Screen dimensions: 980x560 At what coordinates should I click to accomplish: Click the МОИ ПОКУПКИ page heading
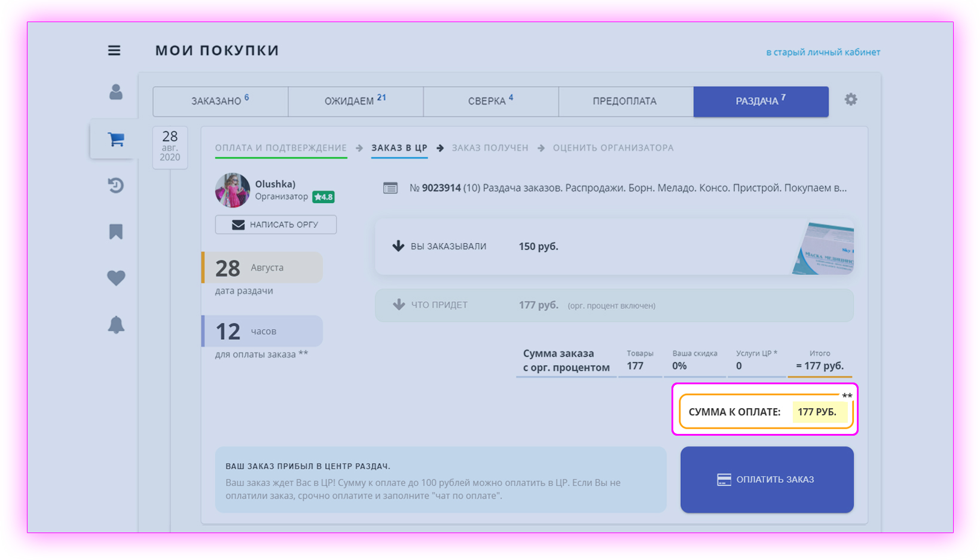[217, 51]
